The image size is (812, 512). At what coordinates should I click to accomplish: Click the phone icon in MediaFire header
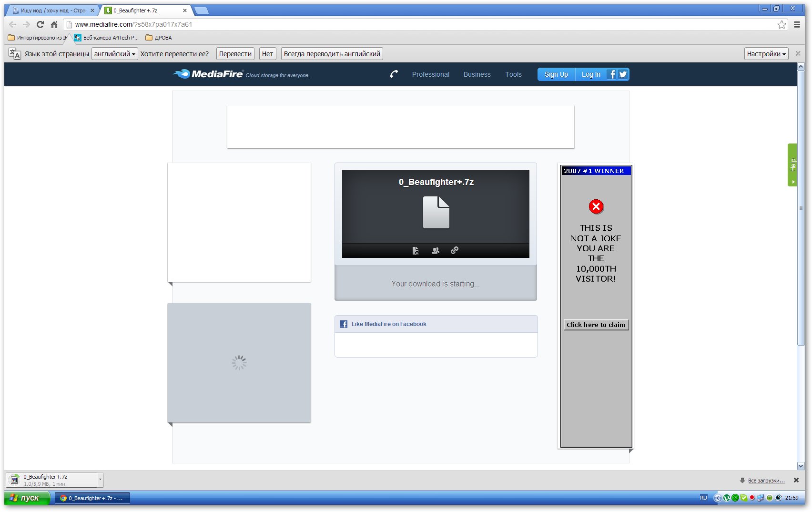click(x=394, y=74)
